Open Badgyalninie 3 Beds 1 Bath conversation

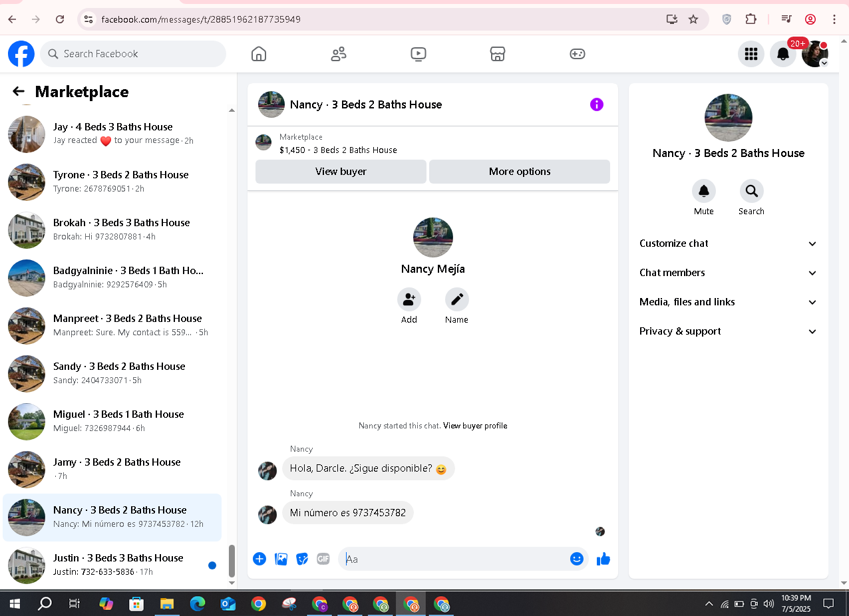coord(113,277)
